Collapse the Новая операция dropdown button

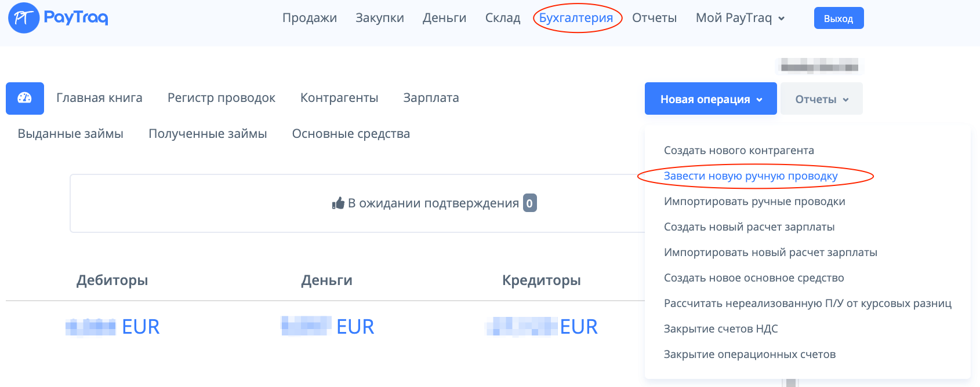click(710, 99)
